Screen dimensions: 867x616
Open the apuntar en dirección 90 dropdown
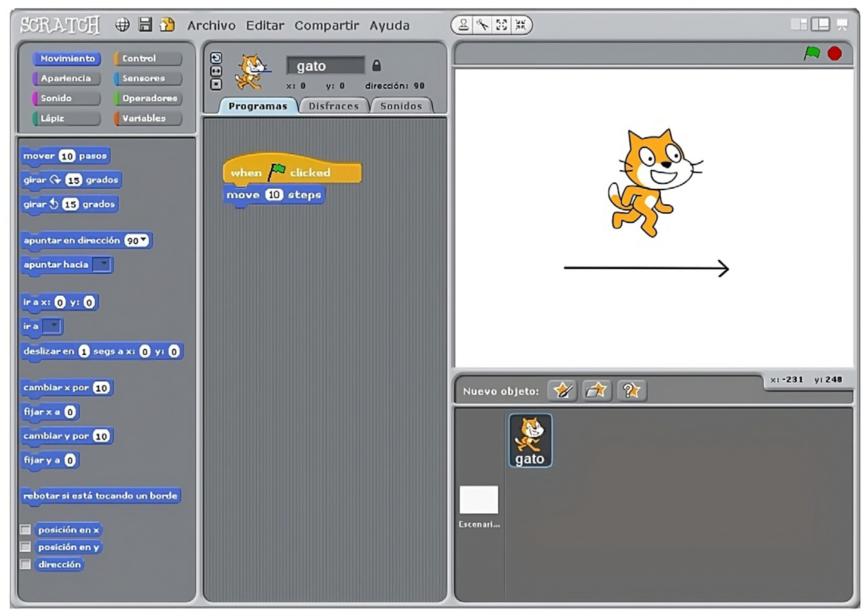(143, 239)
